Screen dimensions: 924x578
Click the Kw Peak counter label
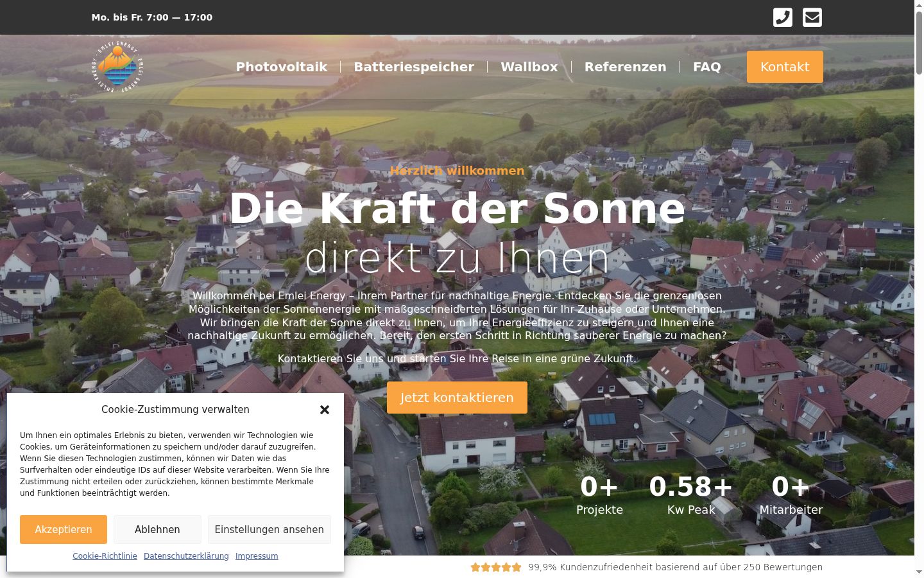click(x=691, y=510)
